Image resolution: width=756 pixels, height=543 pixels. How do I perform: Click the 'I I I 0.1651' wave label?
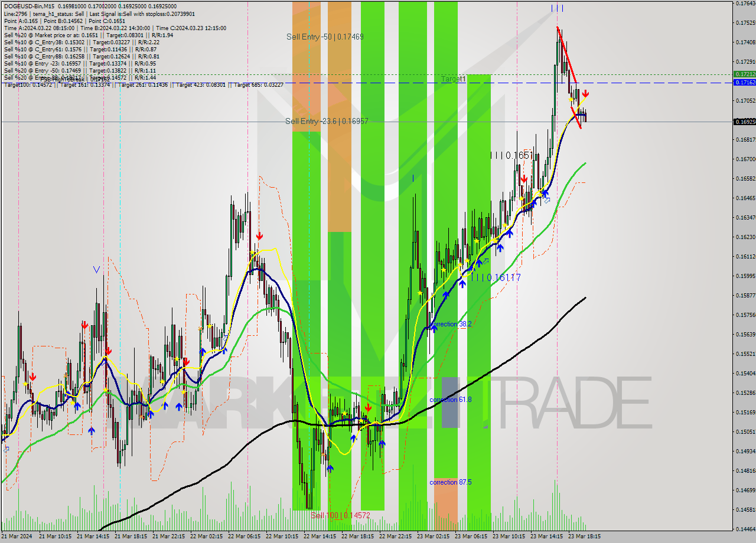(x=512, y=155)
